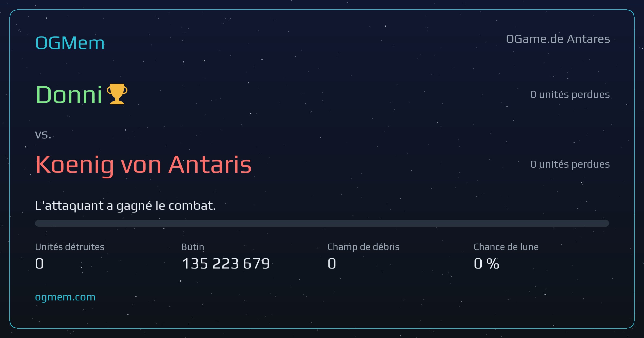The height and width of the screenshot is (338, 644).
Task: Click the OGame.de Antares server label
Action: [558, 39]
